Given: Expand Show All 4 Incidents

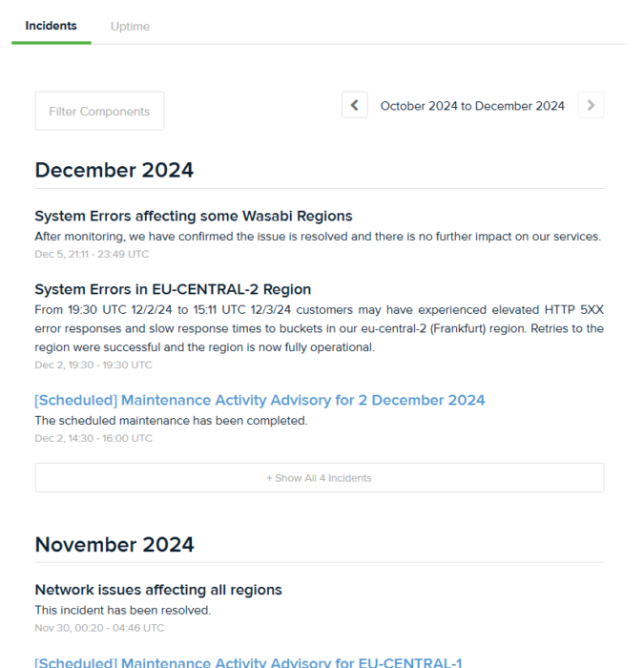Looking at the screenshot, I should pos(320,477).
